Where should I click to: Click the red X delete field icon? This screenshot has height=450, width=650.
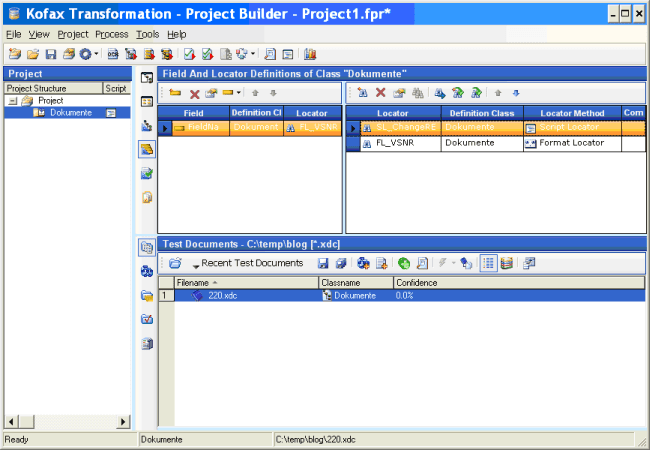click(195, 93)
